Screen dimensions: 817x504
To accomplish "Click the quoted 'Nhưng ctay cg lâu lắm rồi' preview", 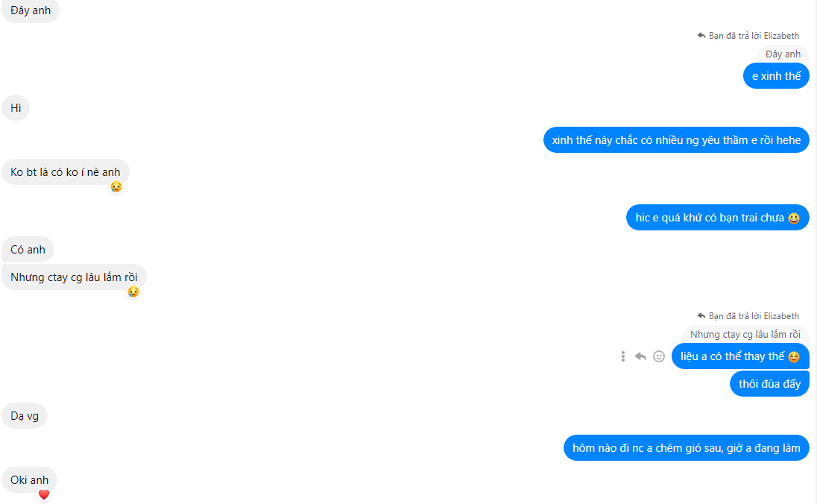I will coord(745,335).
